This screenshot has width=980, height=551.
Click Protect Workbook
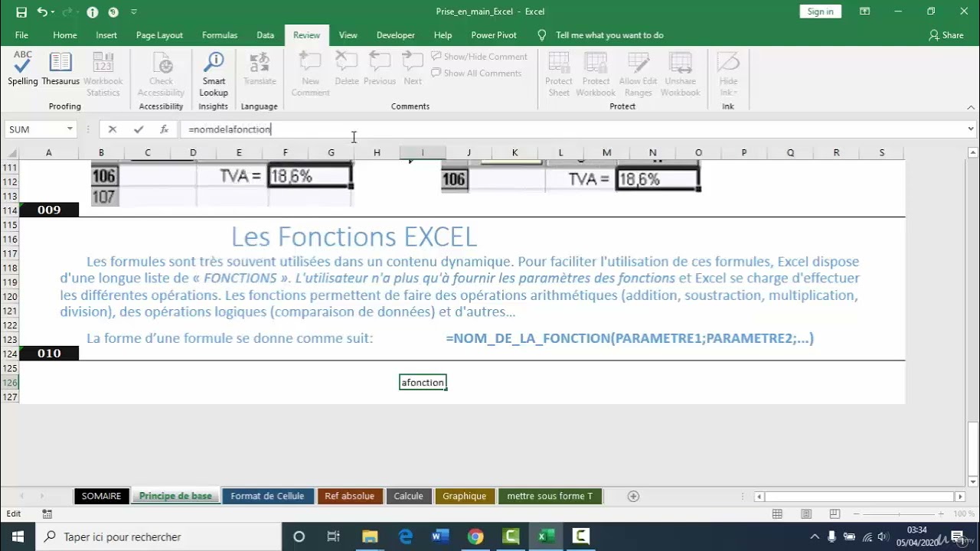coord(596,74)
